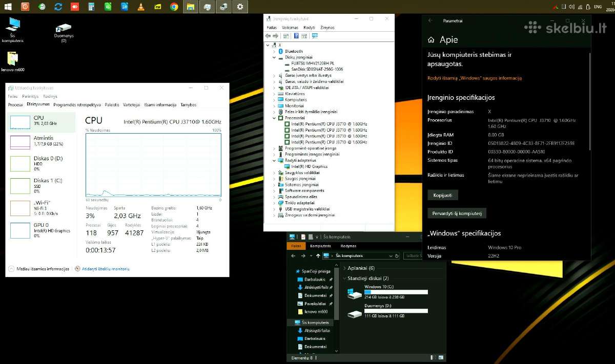Image resolution: width=615 pixels, height=364 pixels.
Task: Open 'Rodyti' menu in Device Manager
Action: [x=309, y=28]
